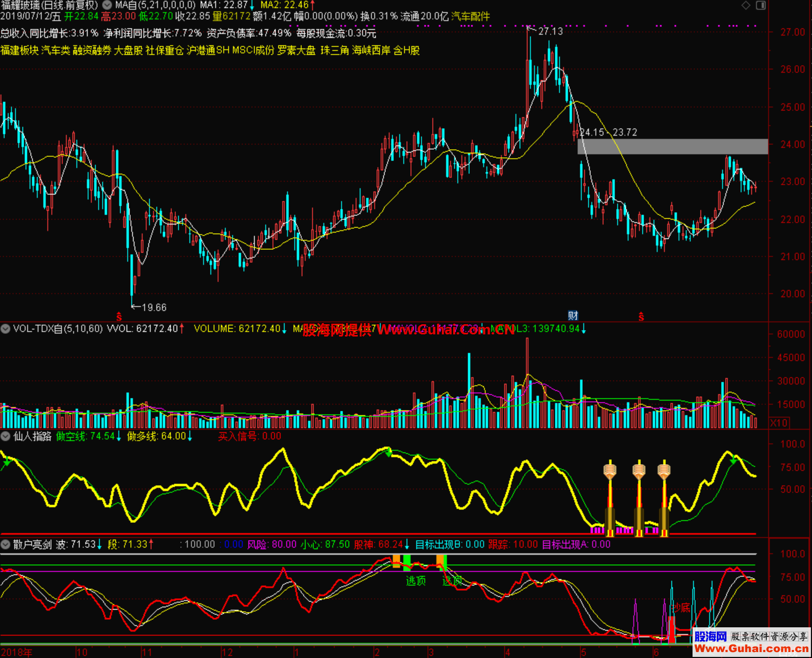Viewport: 812px width, 658px height.
Task: Click the 19.66 low price label
Action: tap(154, 307)
